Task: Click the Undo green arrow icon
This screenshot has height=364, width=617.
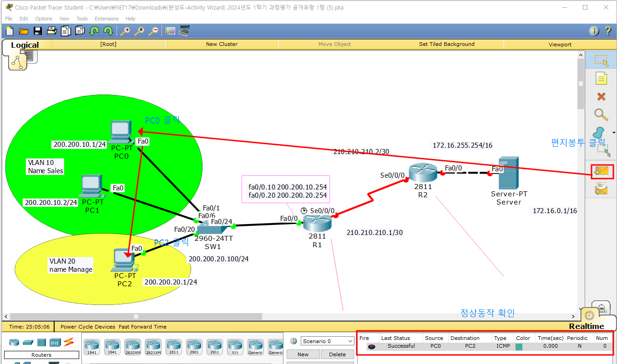Action: tap(94, 31)
